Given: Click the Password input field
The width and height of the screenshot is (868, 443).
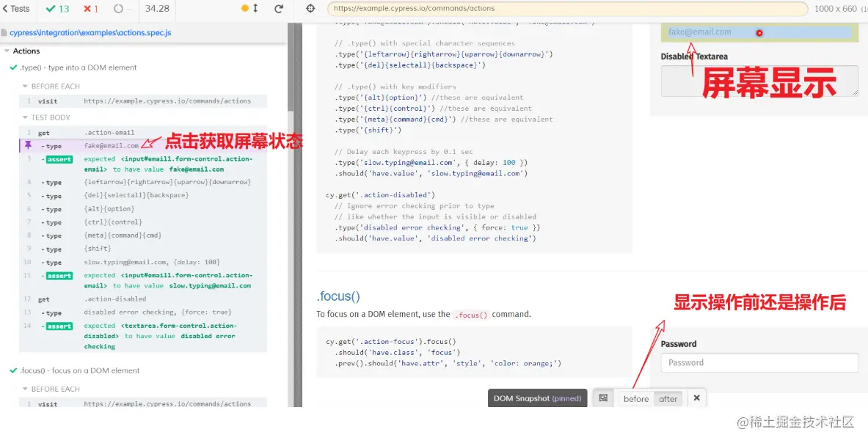Looking at the screenshot, I should coord(759,363).
